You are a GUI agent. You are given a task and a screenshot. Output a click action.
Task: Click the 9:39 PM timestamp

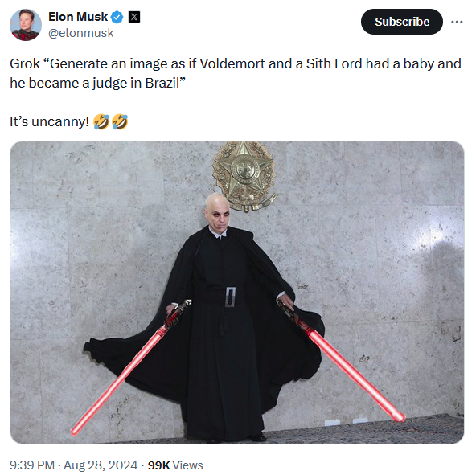coord(32,465)
